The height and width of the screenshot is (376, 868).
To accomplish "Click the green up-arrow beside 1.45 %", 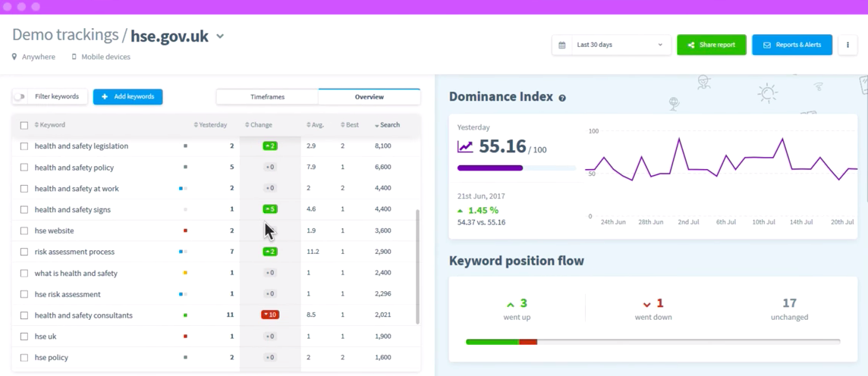I will point(461,211).
